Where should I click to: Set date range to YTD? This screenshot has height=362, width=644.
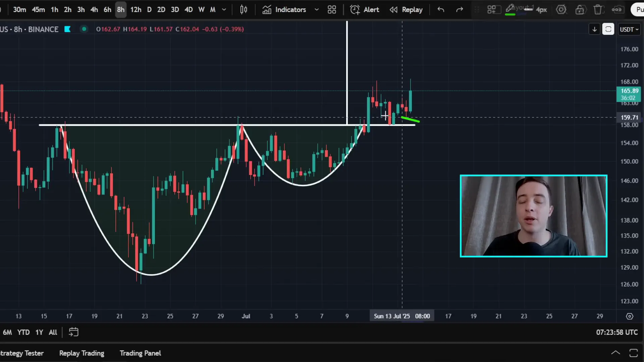click(x=23, y=332)
